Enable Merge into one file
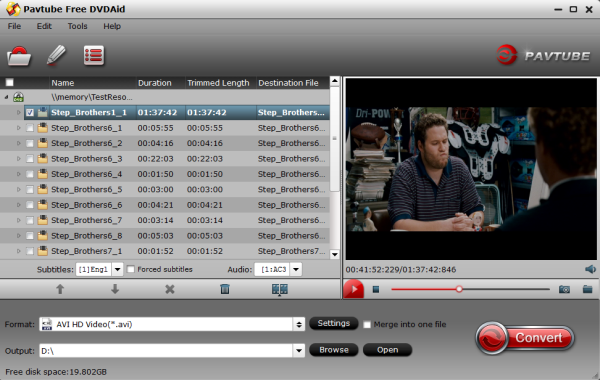The image size is (600, 380). (x=367, y=325)
